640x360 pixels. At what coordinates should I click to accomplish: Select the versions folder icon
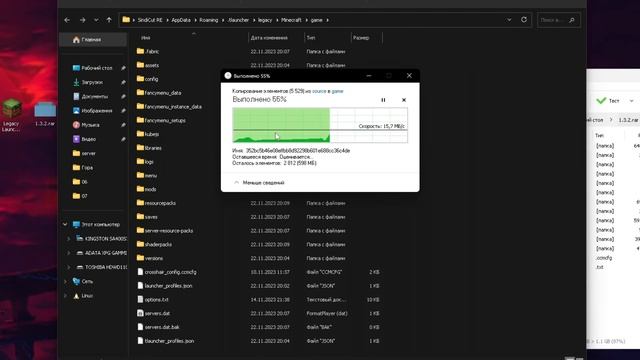pyautogui.click(x=140, y=258)
